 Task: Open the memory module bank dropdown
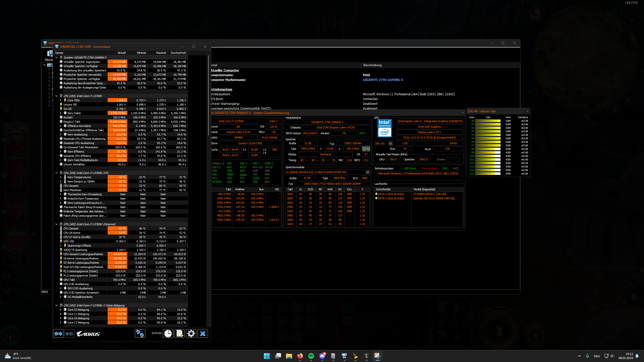(368, 172)
